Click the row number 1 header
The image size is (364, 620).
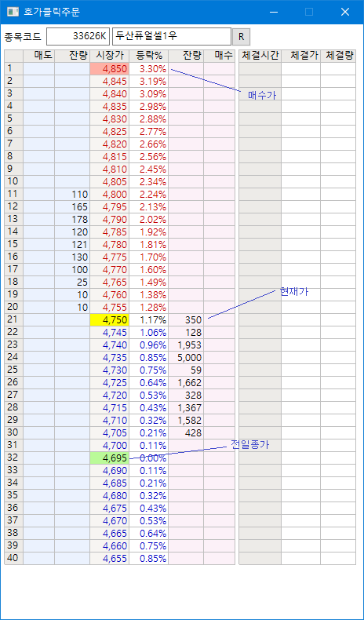click(13, 69)
